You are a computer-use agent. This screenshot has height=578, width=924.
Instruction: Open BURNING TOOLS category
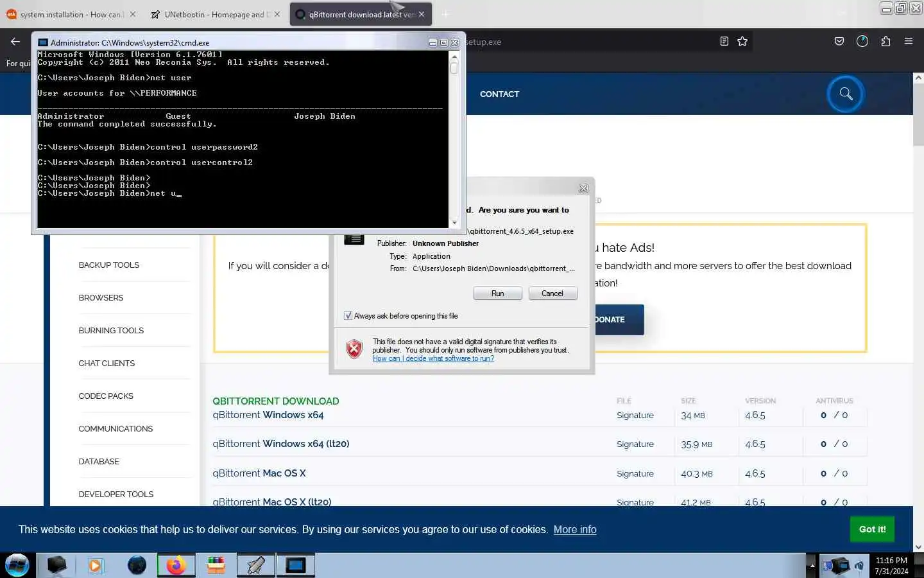click(x=111, y=330)
